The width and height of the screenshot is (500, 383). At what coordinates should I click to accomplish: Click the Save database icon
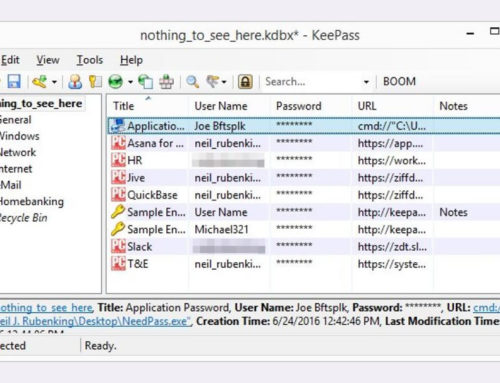(14, 81)
